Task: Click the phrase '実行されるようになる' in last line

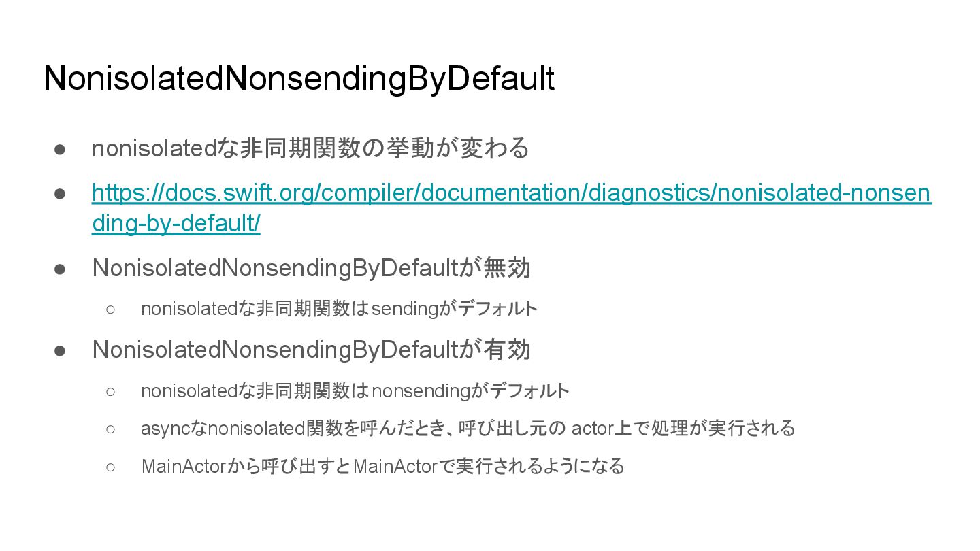Action: point(540,467)
